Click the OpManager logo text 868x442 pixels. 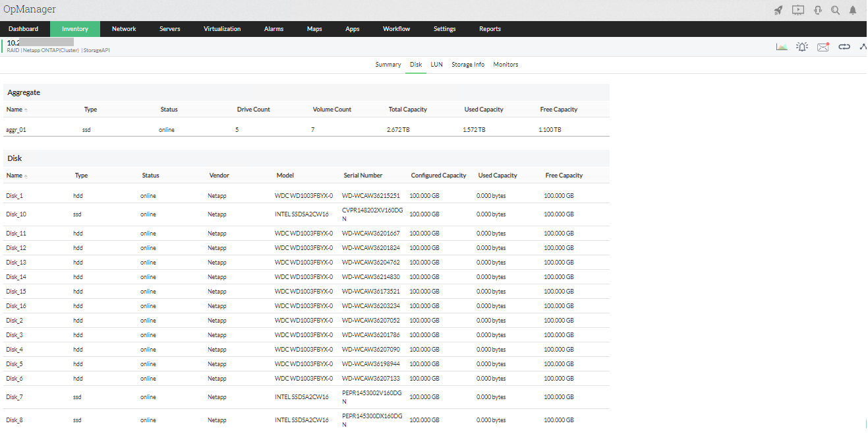click(30, 9)
